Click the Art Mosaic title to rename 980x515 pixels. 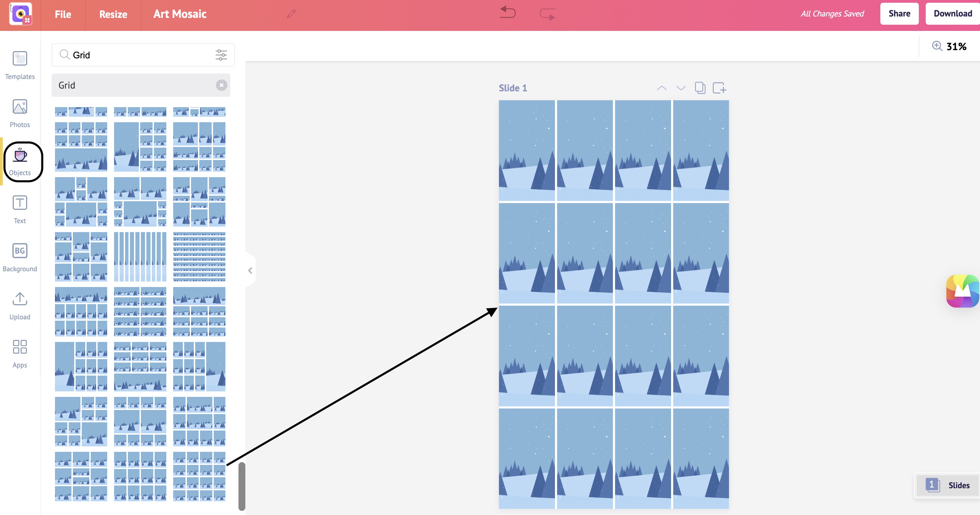tap(180, 14)
